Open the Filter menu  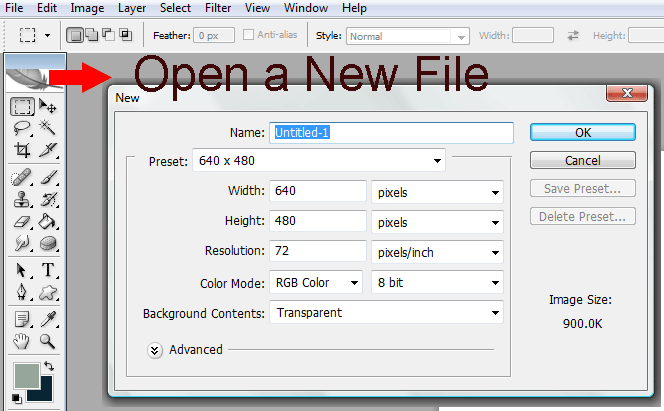[218, 8]
